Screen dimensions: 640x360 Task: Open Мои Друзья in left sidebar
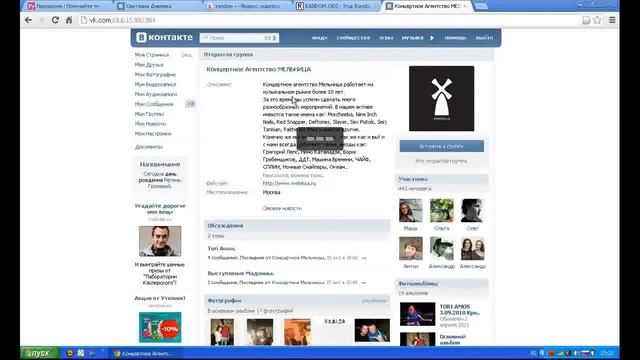(149, 64)
